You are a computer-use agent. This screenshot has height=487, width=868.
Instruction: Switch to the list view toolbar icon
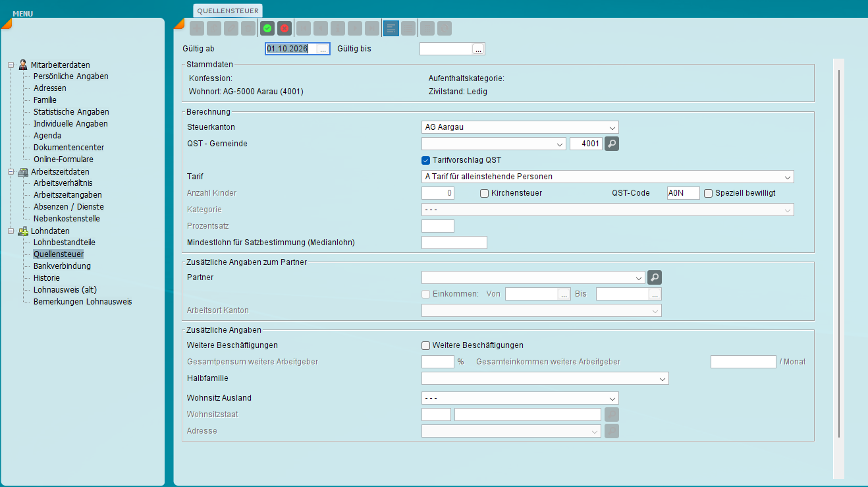pos(408,28)
